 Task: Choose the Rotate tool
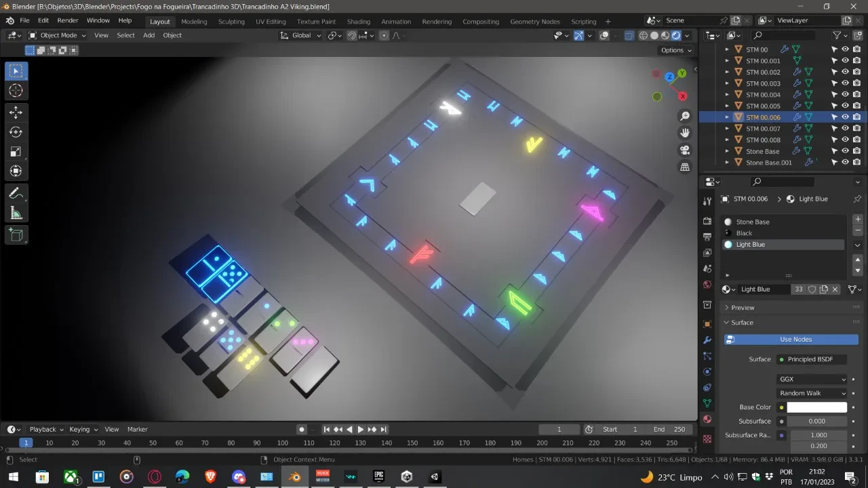(16, 132)
